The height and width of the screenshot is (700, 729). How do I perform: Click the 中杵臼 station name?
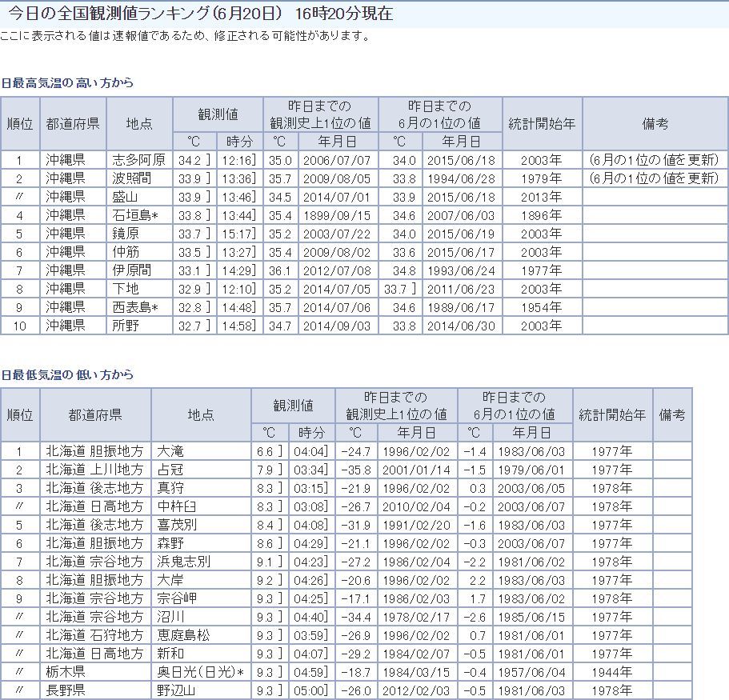click(x=178, y=506)
